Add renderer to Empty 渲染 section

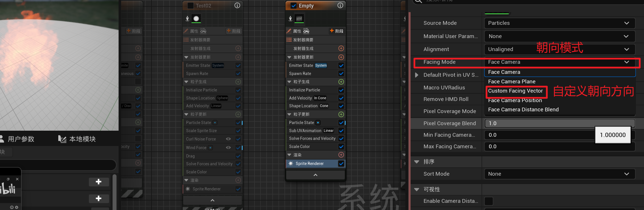tap(341, 155)
